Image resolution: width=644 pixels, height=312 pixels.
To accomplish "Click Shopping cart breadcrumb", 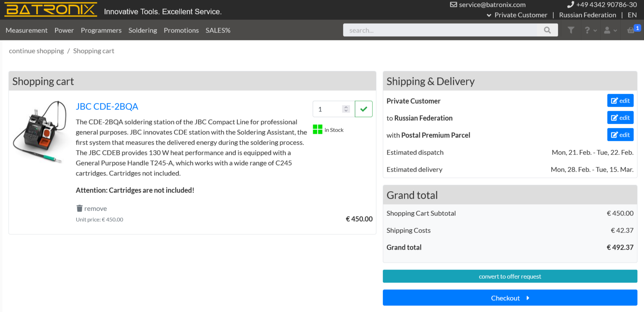I will pos(94,51).
